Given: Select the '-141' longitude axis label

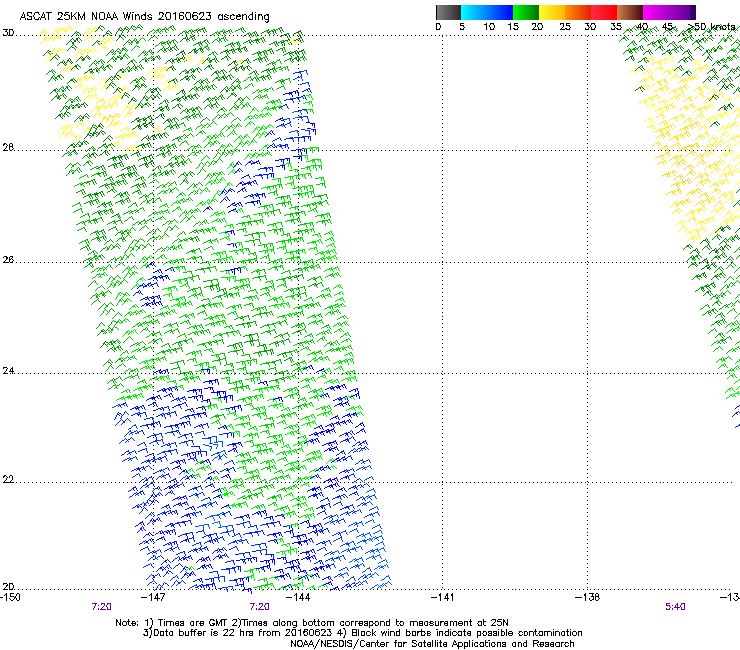Looking at the screenshot, I should tap(442, 597).
